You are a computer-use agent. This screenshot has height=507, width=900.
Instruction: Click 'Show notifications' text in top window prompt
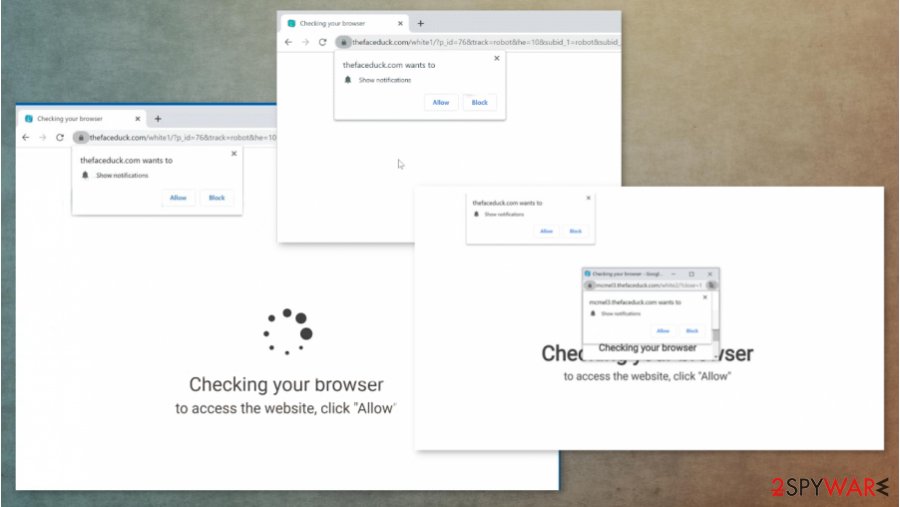pyautogui.click(x=385, y=80)
